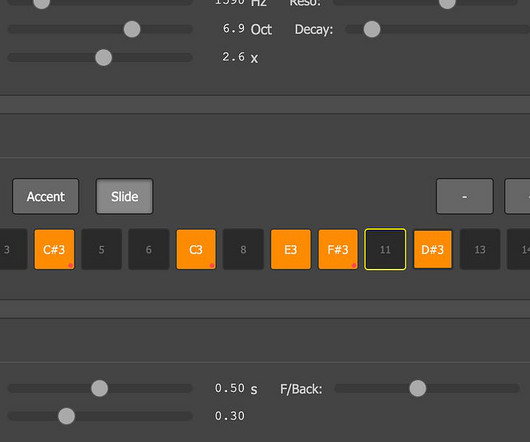Click the highlighted step 11
Image resolution: width=530 pixels, height=442 pixels.
(385, 249)
